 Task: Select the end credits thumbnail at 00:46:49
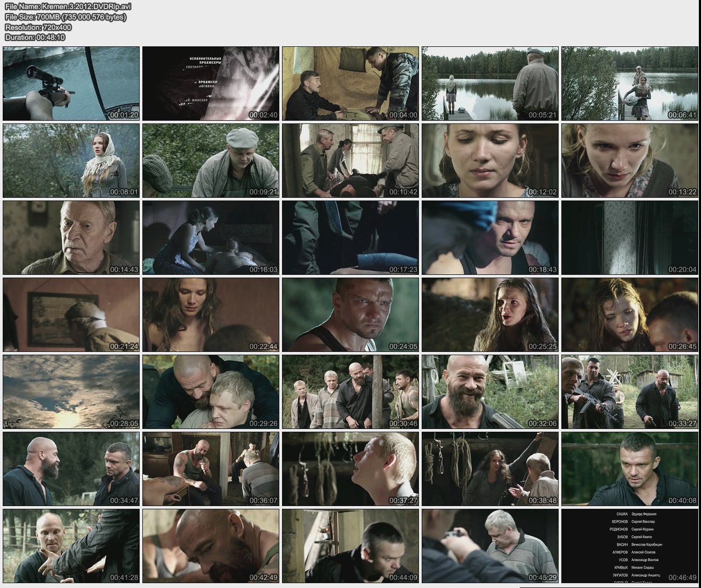[630, 546]
